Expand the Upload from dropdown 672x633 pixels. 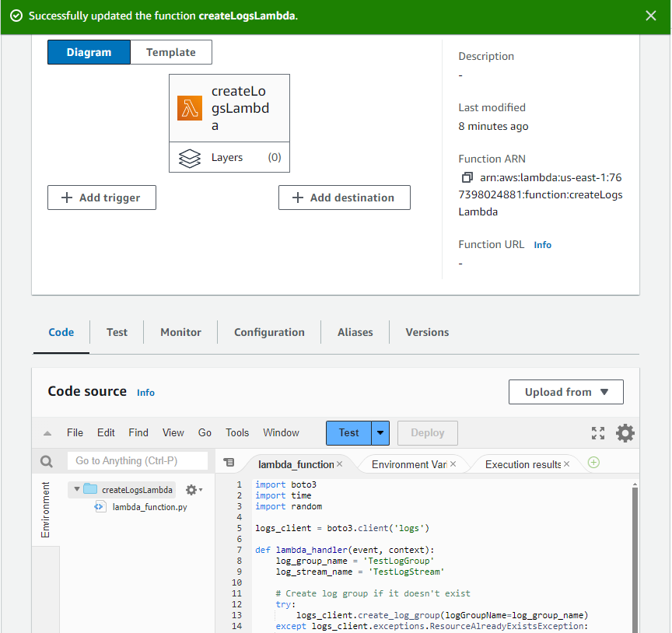(x=565, y=392)
